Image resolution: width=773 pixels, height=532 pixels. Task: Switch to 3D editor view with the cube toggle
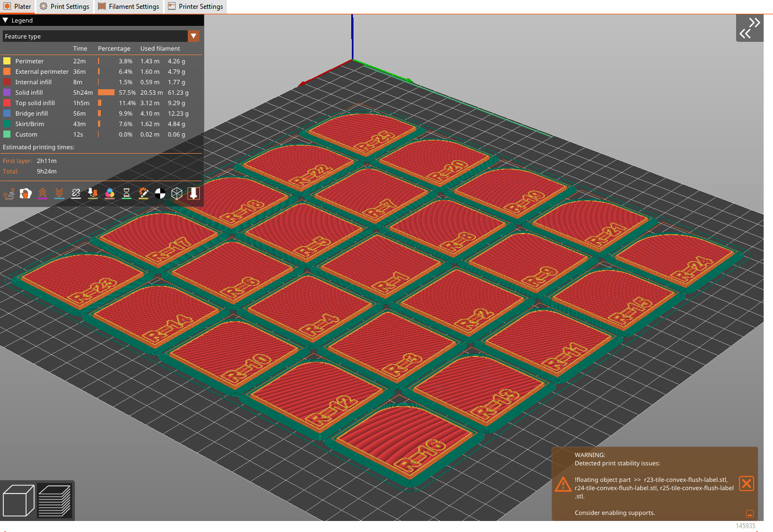coord(18,500)
